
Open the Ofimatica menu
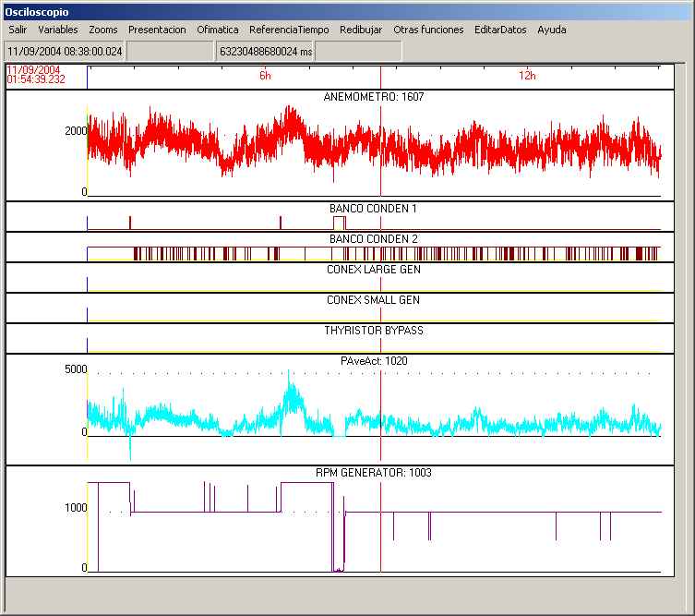pos(218,30)
